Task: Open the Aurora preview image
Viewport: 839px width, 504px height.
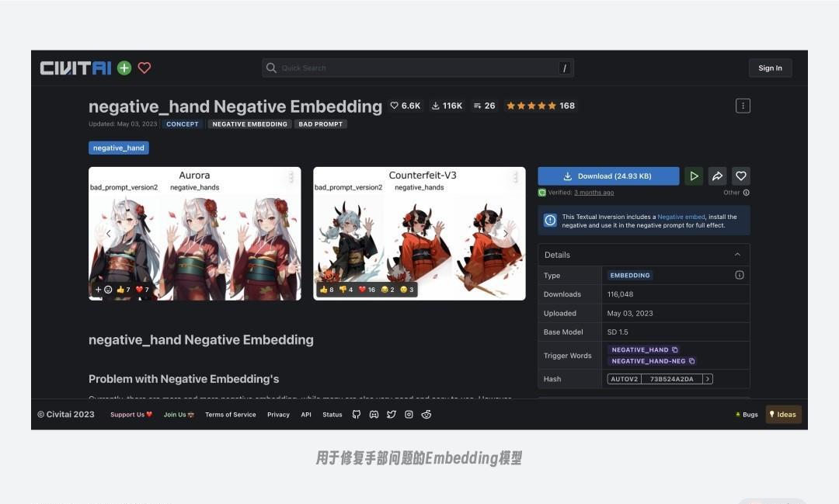Action: pos(195,233)
